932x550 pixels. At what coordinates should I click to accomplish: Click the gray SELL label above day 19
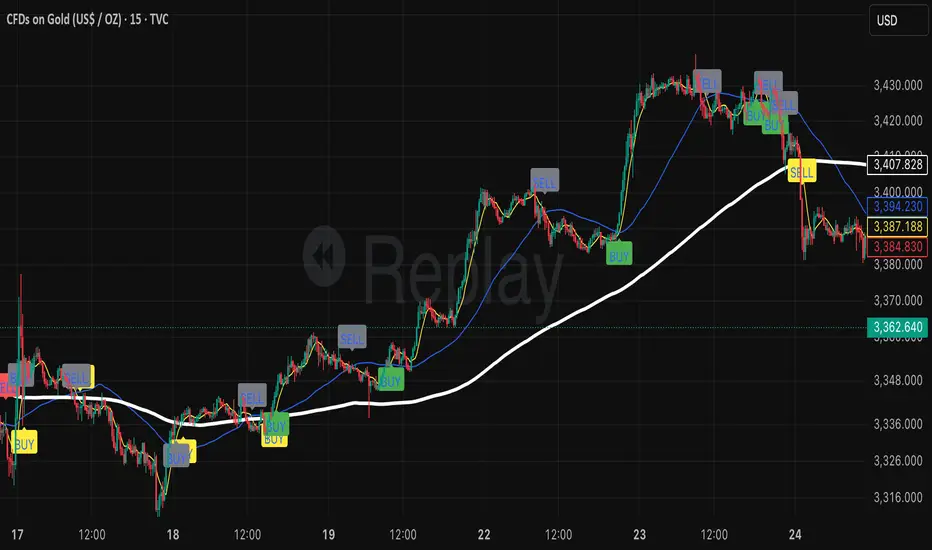[x=352, y=338]
